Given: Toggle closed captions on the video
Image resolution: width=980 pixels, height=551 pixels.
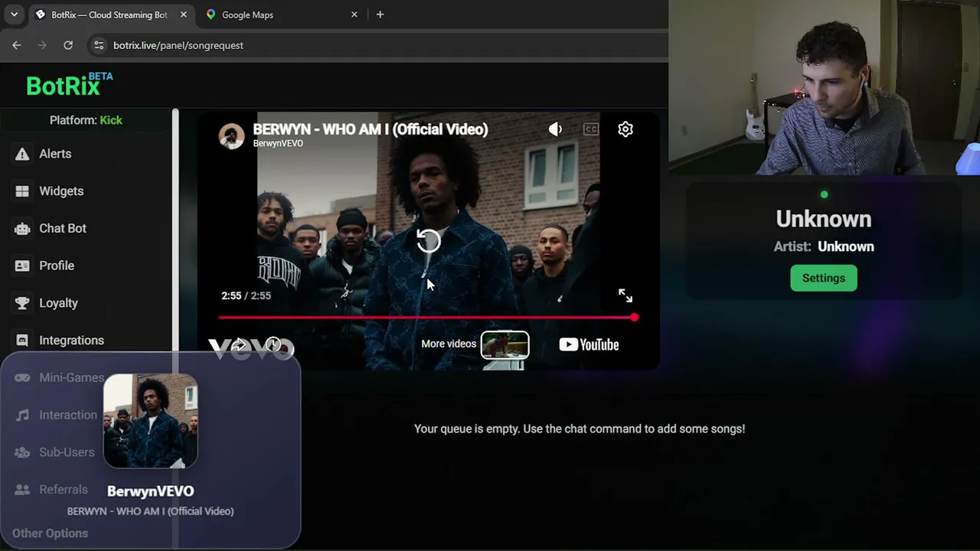Looking at the screenshot, I should (590, 129).
